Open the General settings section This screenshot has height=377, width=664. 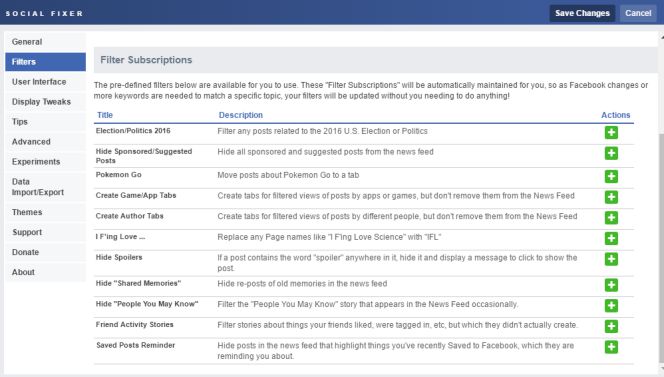pos(45,42)
